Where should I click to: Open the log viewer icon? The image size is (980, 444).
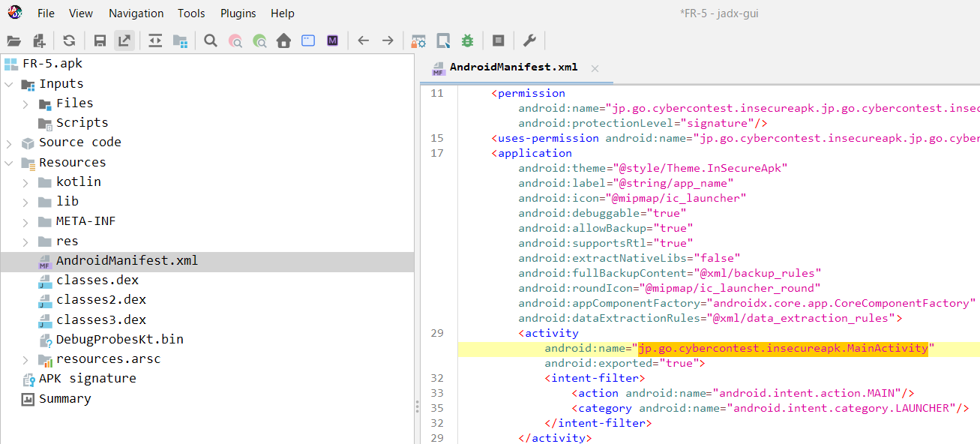pos(499,40)
